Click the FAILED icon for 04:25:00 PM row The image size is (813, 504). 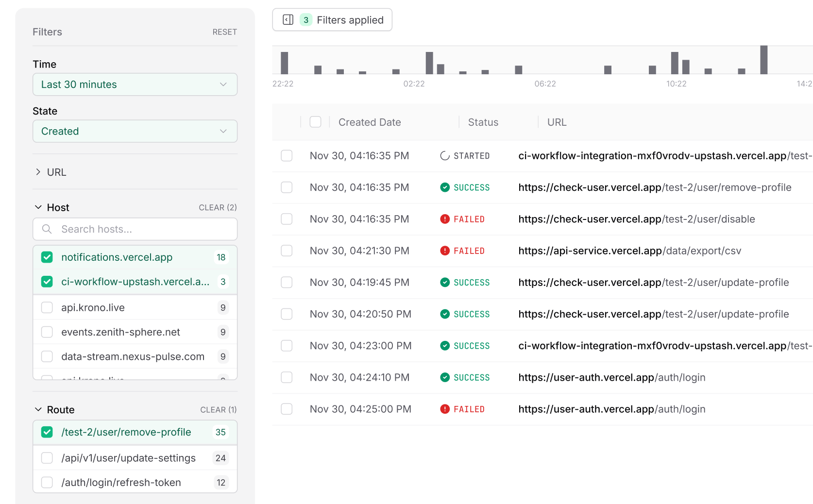[x=444, y=409]
